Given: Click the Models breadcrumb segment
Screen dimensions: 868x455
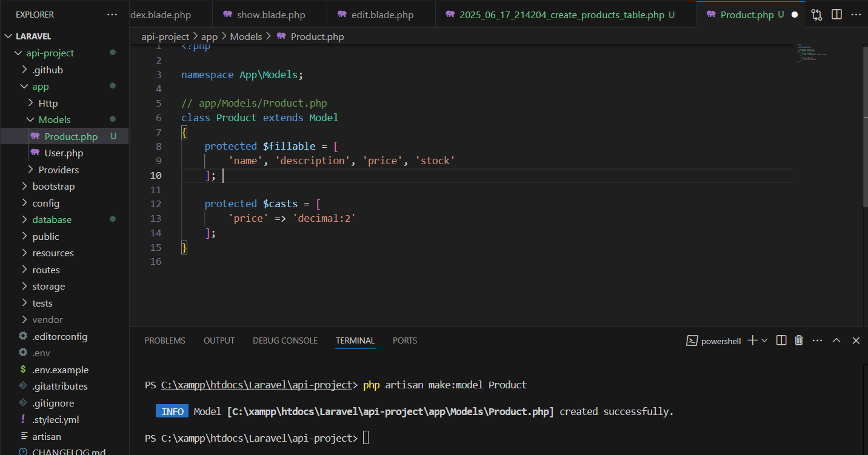Looking at the screenshot, I should (x=245, y=36).
